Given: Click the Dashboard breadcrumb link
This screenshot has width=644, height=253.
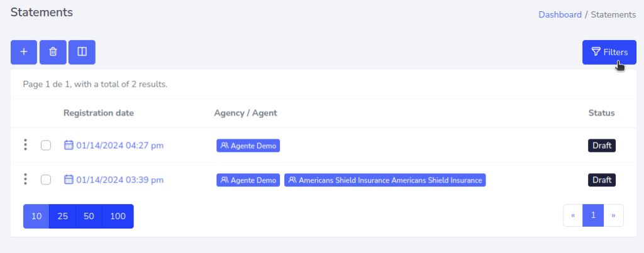Looking at the screenshot, I should (560, 14).
